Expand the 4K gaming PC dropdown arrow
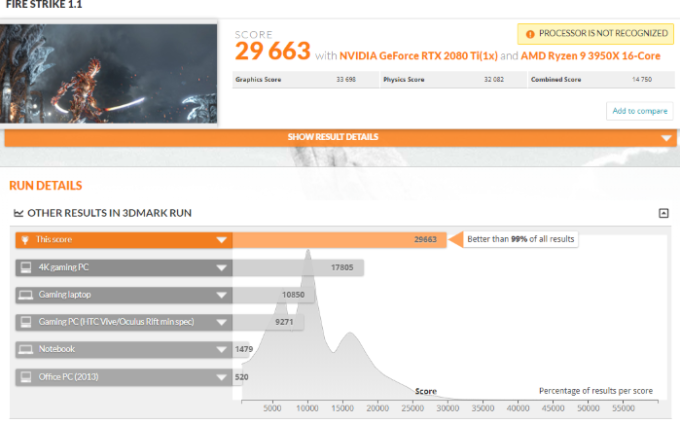 click(x=221, y=268)
